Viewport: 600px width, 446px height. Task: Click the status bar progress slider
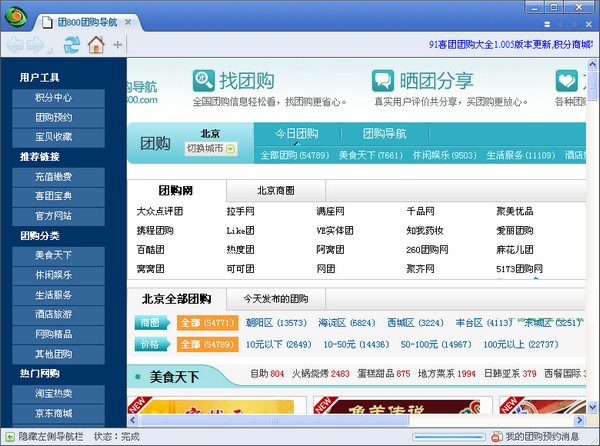(x=449, y=436)
